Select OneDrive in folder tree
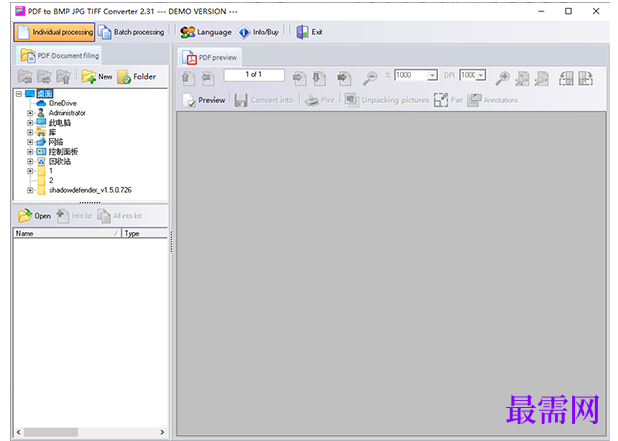The height and width of the screenshot is (441, 618). pyautogui.click(x=63, y=103)
